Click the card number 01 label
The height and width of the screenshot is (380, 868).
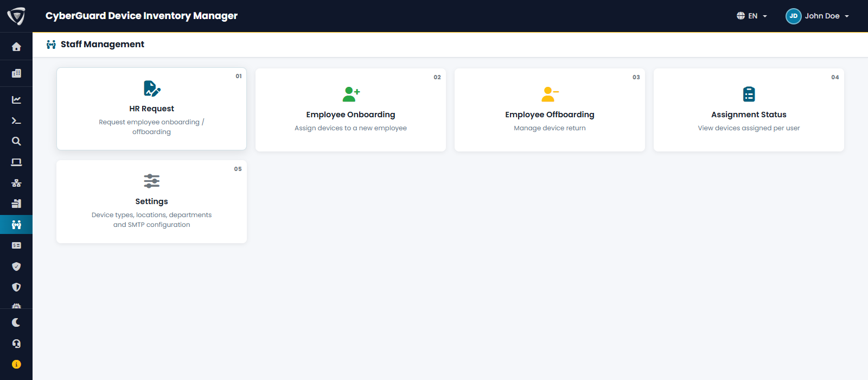pyautogui.click(x=239, y=76)
